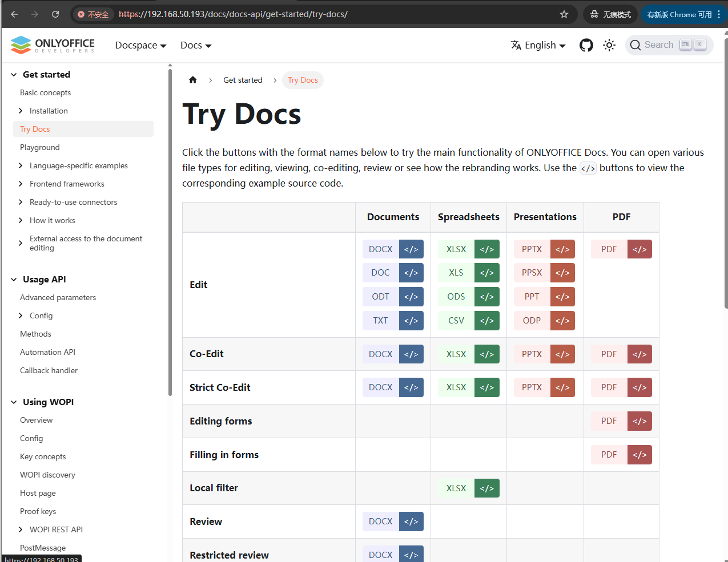Screen dimensions: 728x562
Task: Expand the Config item under Usage API
Action: (21, 316)
